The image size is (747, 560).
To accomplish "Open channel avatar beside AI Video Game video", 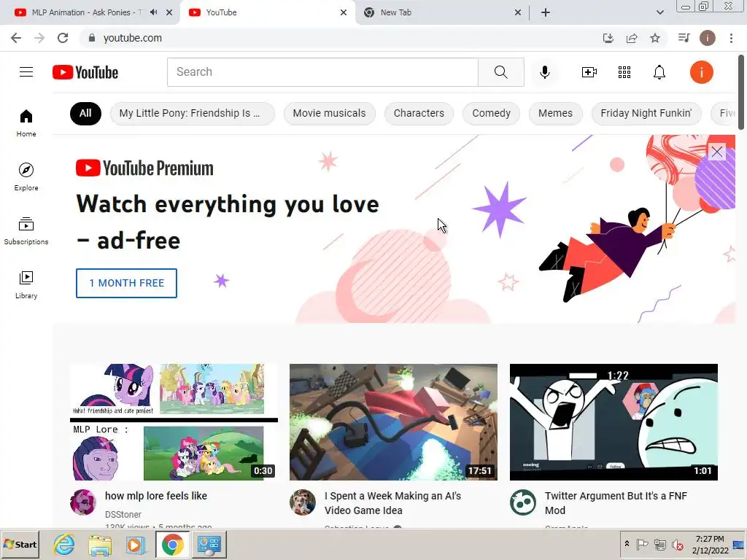I will coord(303,502).
